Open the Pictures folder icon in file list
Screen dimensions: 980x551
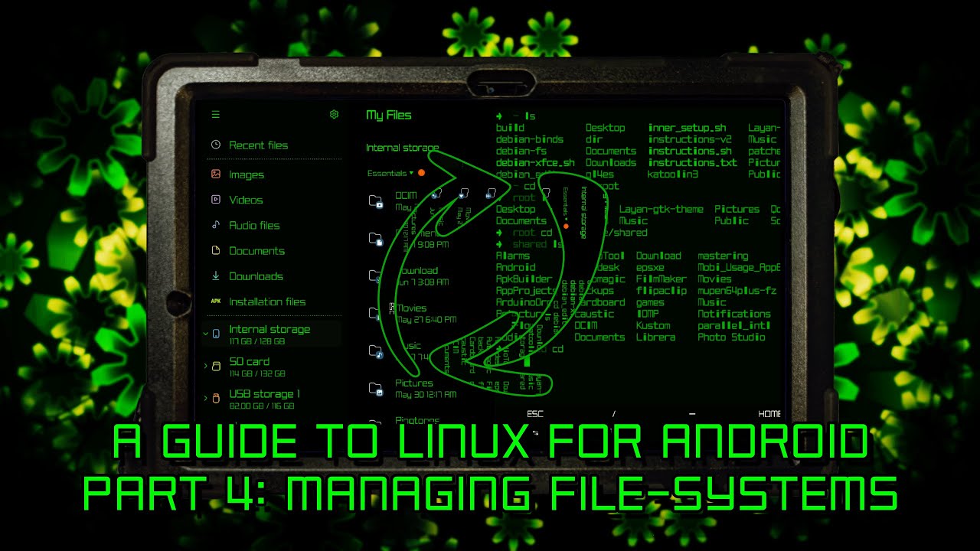coord(376,389)
